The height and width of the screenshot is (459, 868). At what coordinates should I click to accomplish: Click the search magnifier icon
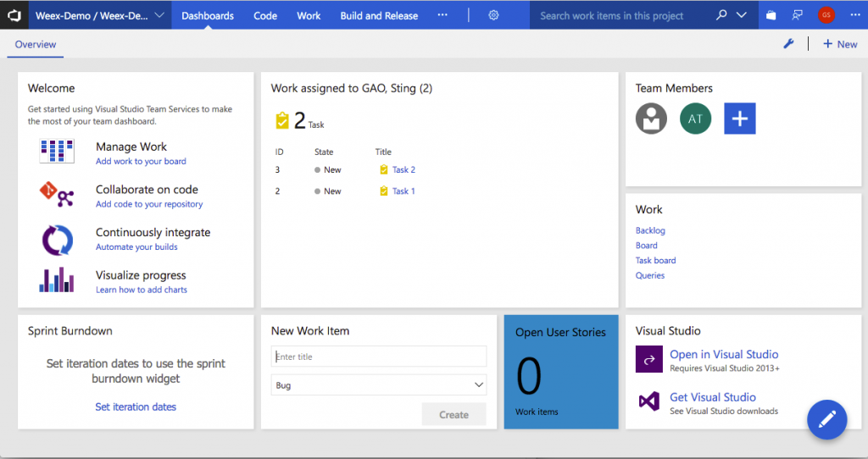721,15
